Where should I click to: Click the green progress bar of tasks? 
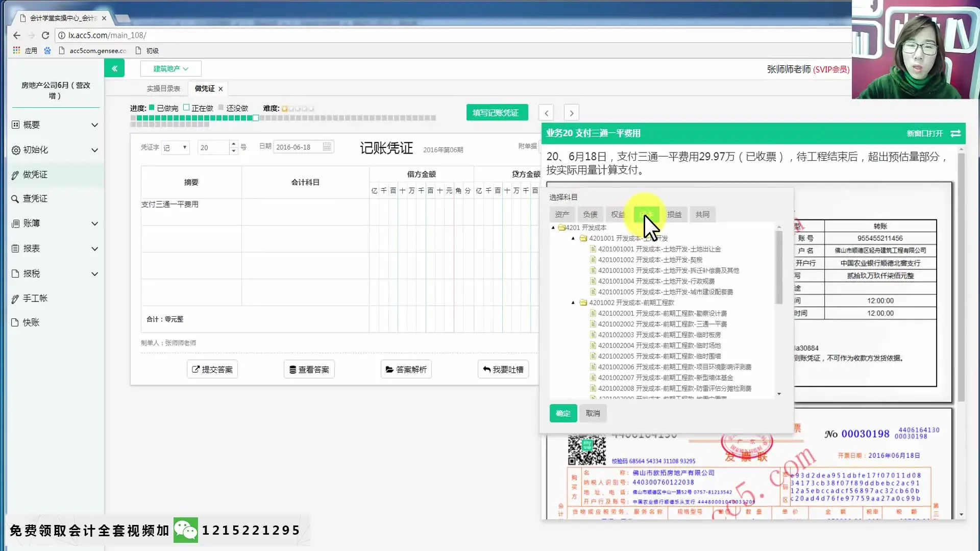coord(194,118)
